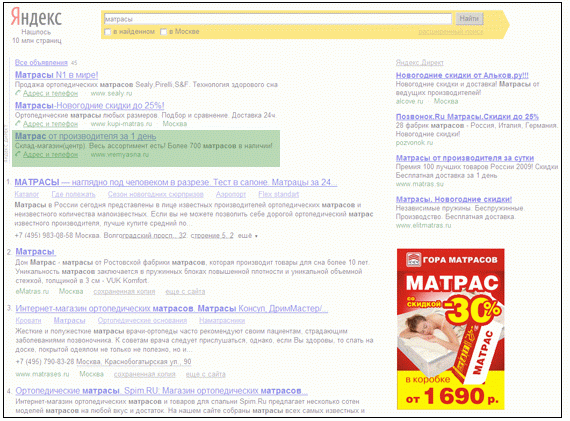The image size is (570, 421).
Task: Open ad 'Позвонок.Ru Матрасы.Скидки до 25%'
Action: tap(467, 117)
